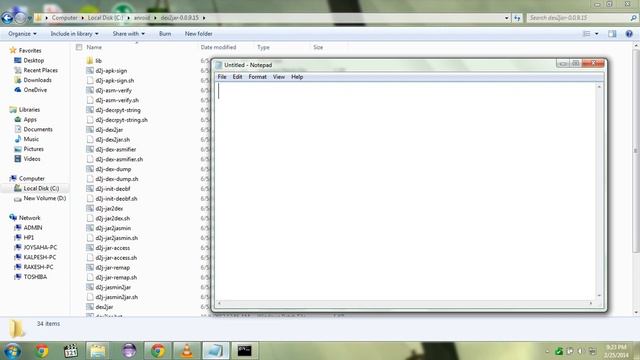This screenshot has height=360, width=640.
Task: Select the d2j-jasmin2jar file
Action: coord(113,287)
